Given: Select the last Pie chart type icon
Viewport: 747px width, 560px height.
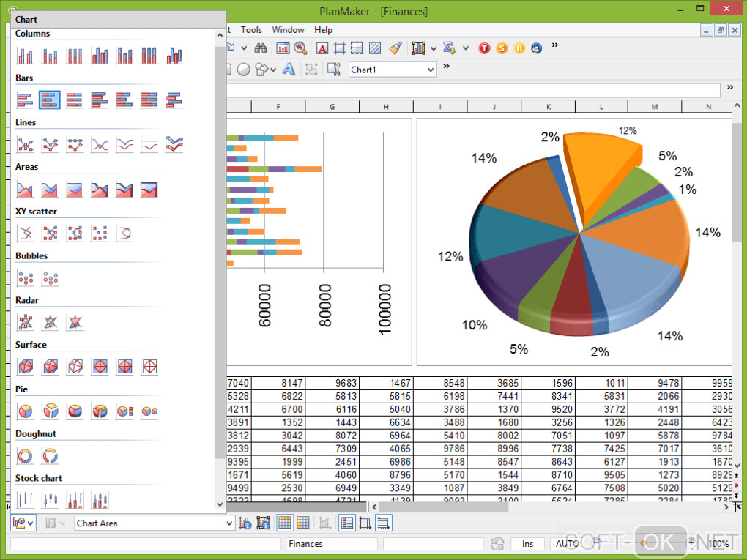Looking at the screenshot, I should coord(149,411).
